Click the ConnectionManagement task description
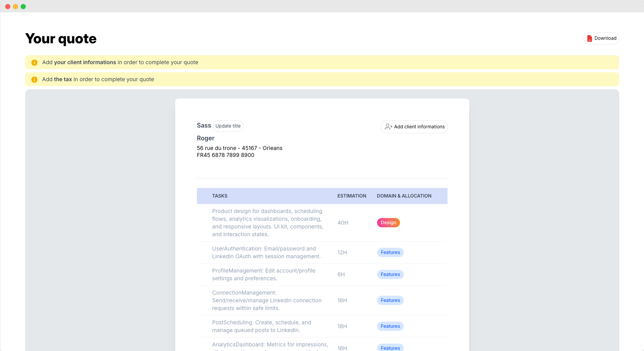Viewport: 644px width, 351px height. (266, 300)
